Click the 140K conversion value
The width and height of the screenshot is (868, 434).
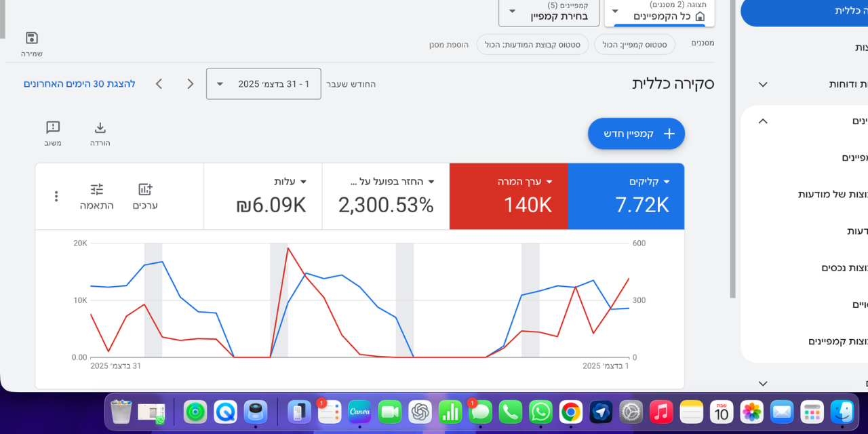point(528,205)
